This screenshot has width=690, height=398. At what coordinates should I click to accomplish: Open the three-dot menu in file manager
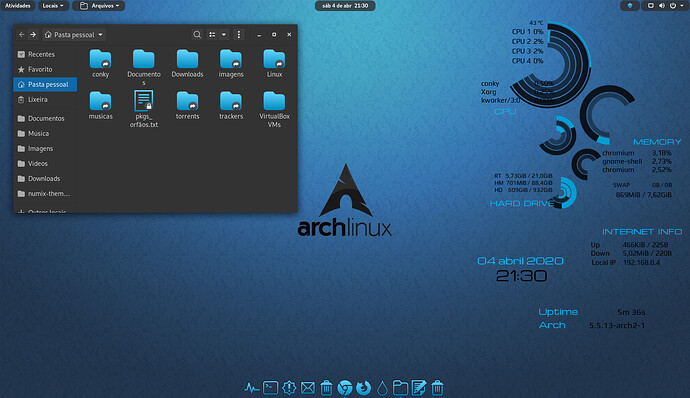point(239,34)
